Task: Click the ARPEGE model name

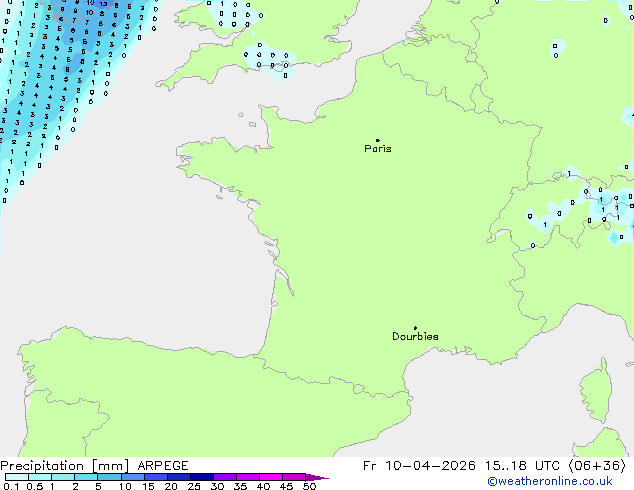Action: [163, 466]
